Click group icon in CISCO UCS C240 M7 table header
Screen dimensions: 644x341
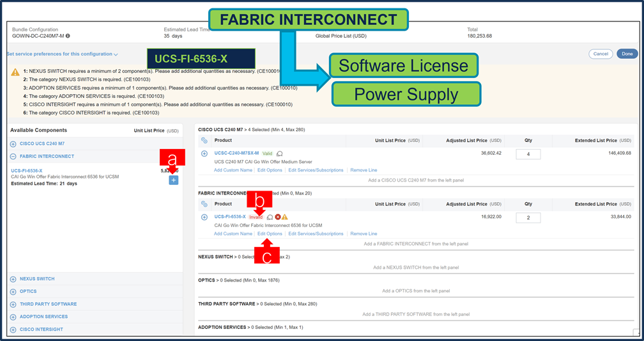[204, 141]
